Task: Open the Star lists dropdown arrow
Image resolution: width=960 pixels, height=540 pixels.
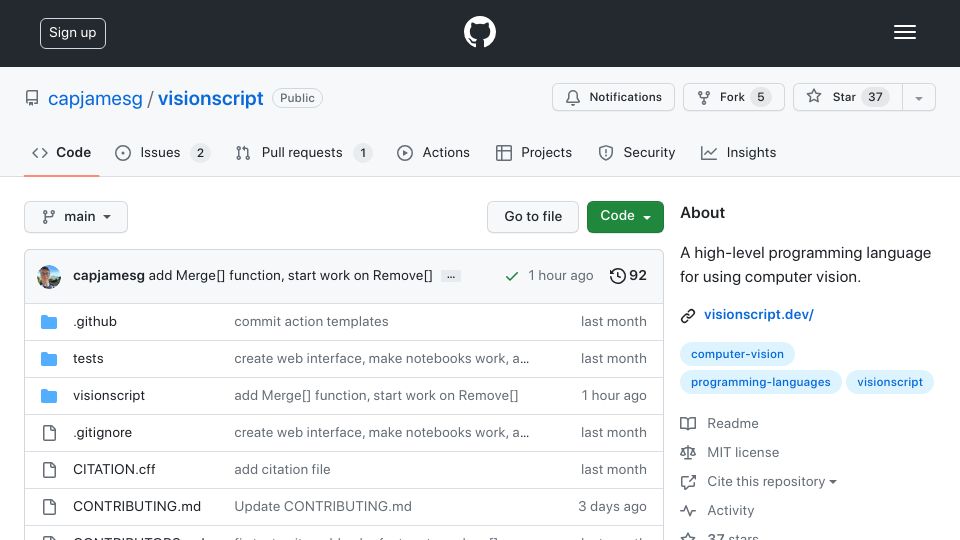Action: pos(918,97)
